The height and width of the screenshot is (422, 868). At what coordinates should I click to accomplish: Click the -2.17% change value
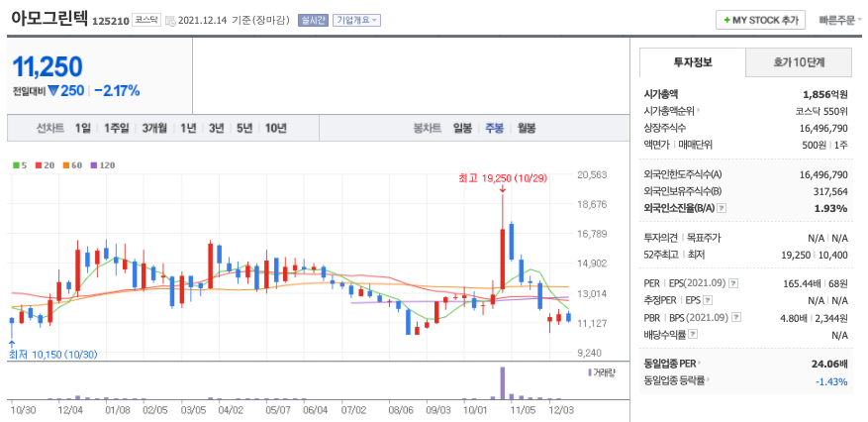pyautogui.click(x=117, y=90)
